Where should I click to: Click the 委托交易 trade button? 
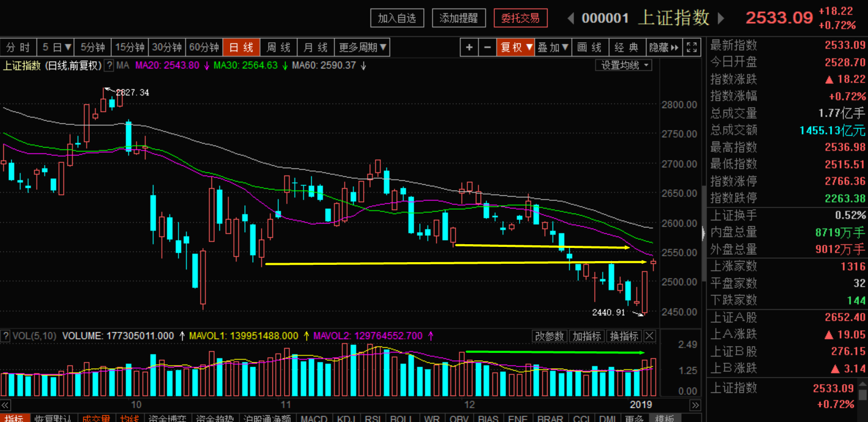click(x=520, y=18)
